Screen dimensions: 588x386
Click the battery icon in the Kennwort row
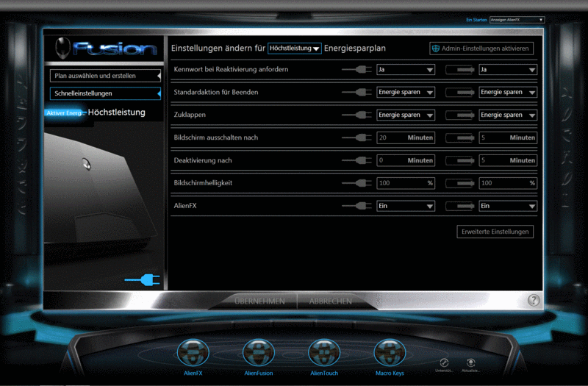tap(460, 70)
